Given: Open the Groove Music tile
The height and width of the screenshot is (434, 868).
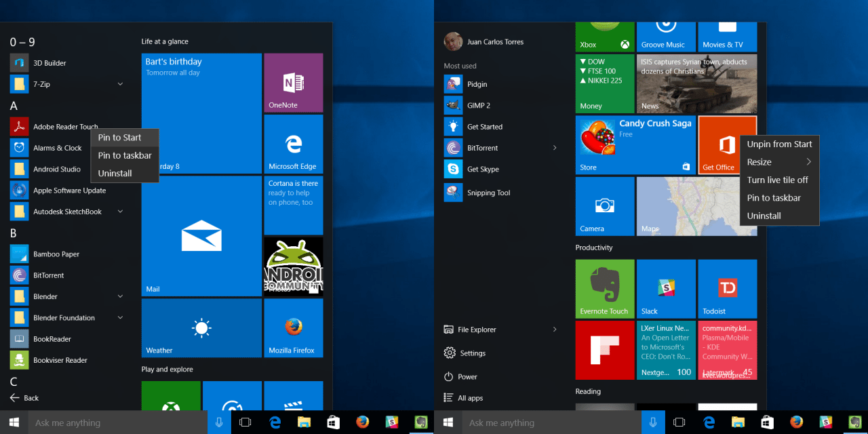Looking at the screenshot, I should pyautogui.click(x=666, y=37).
